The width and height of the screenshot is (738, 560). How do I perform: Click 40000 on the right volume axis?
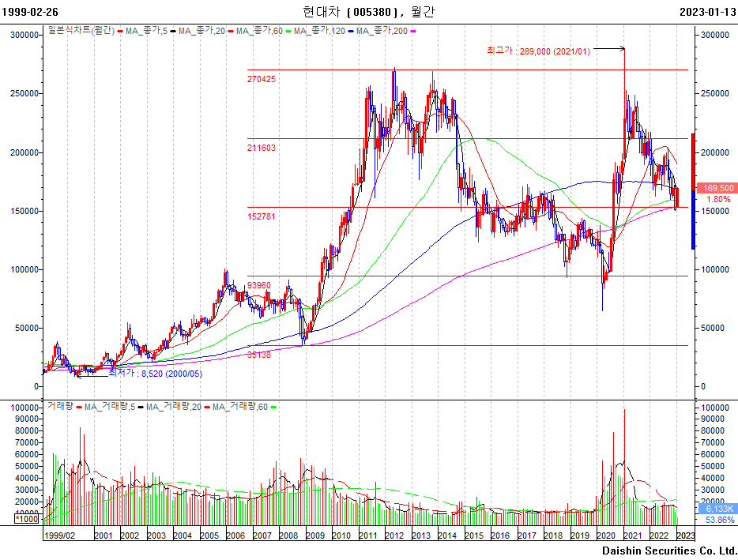(x=713, y=478)
